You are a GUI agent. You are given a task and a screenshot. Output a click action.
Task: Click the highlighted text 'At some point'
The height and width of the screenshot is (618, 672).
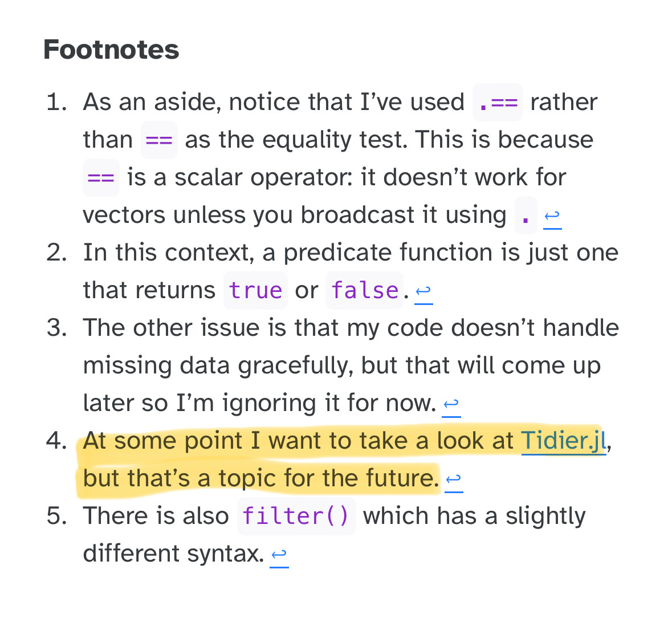163,441
